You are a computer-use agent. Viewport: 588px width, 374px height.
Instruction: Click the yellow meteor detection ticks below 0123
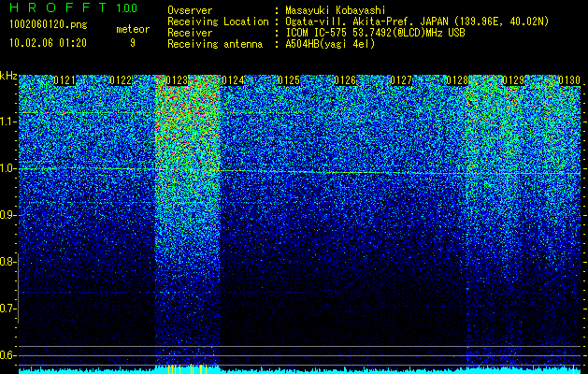click(x=188, y=369)
